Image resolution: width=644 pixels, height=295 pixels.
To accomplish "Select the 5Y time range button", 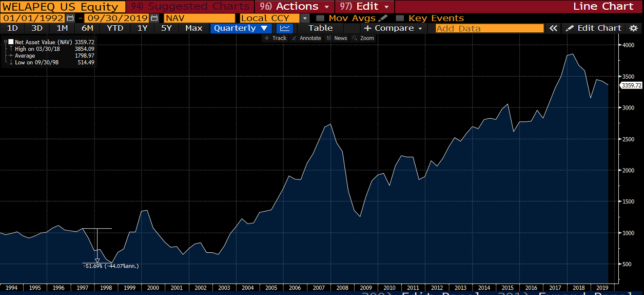I will click(166, 28).
